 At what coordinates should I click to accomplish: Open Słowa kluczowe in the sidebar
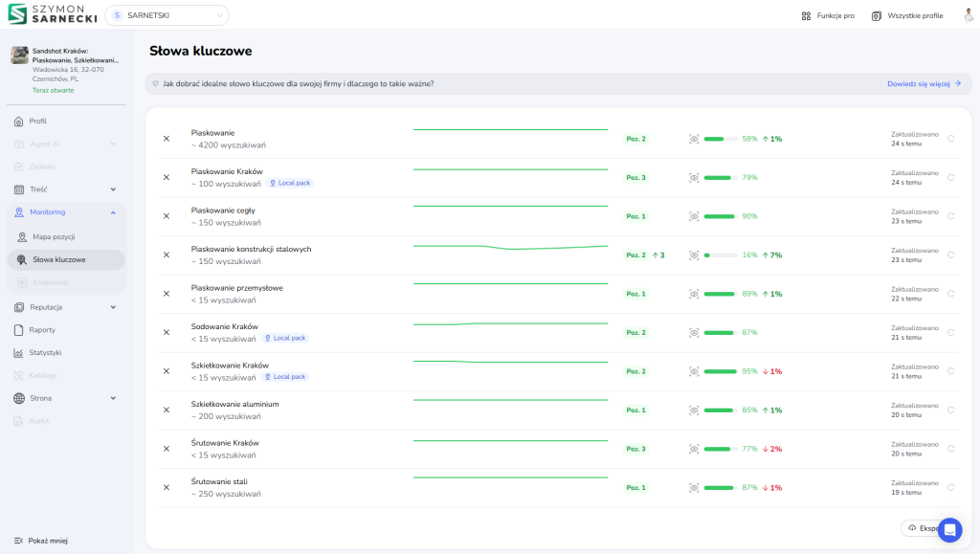tap(66, 260)
